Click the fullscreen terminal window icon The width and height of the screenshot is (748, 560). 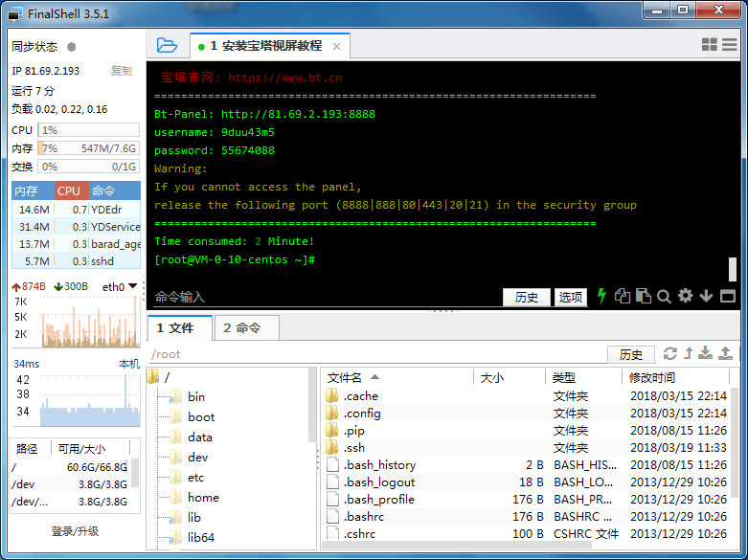(x=728, y=297)
